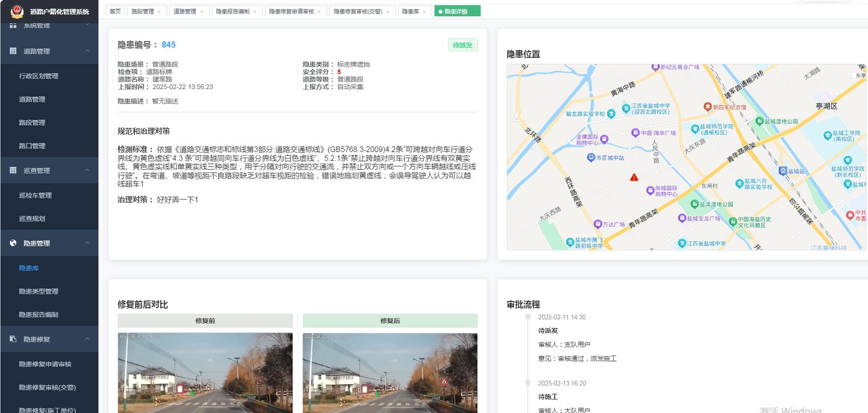Click the grid icon beside the 道路管理 sidebar group
The image size is (868, 413).
coord(13,51)
